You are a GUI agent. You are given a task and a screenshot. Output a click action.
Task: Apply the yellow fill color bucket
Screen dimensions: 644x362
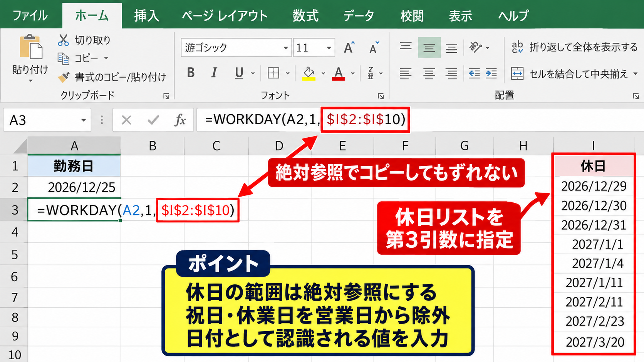pos(309,73)
